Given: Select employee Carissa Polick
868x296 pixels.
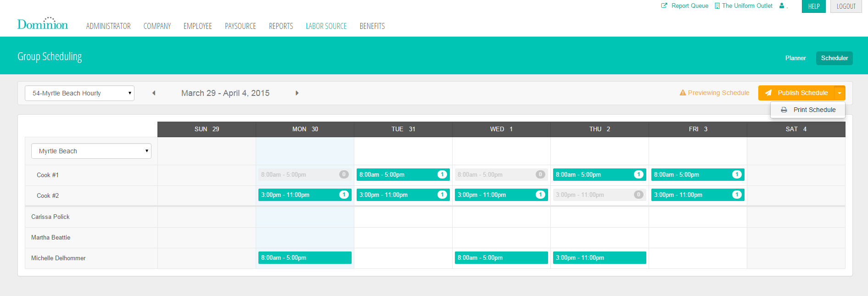Looking at the screenshot, I should coord(50,217).
